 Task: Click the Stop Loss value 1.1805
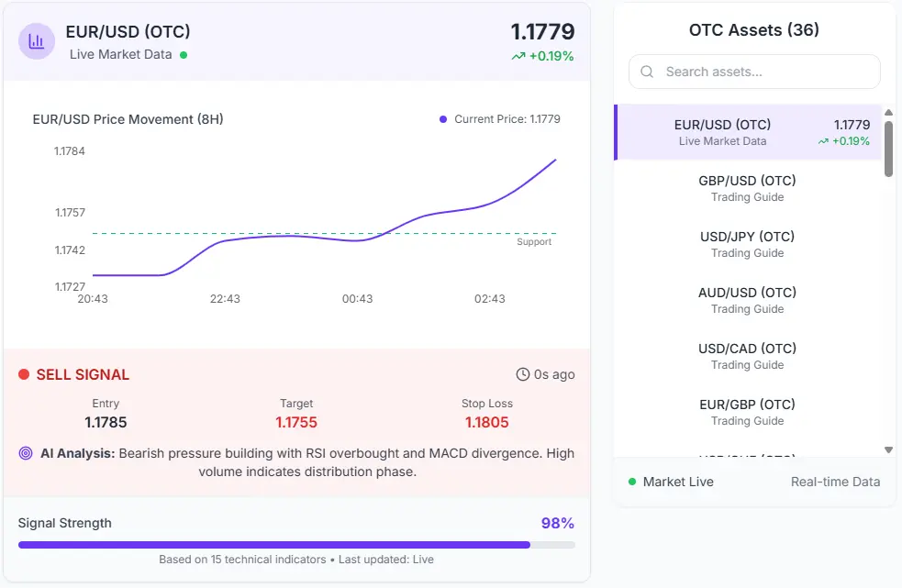pyautogui.click(x=487, y=423)
